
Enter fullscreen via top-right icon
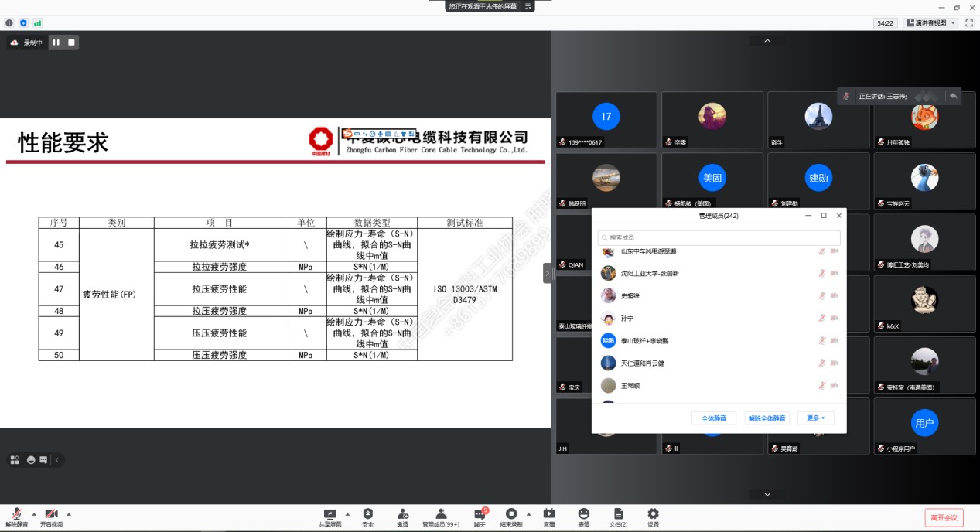tap(969, 22)
